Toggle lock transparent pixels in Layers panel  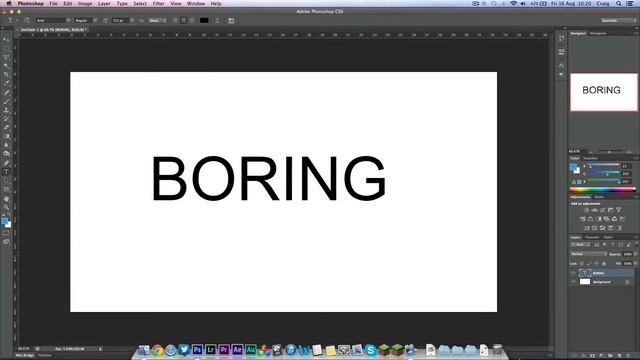[x=582, y=264]
